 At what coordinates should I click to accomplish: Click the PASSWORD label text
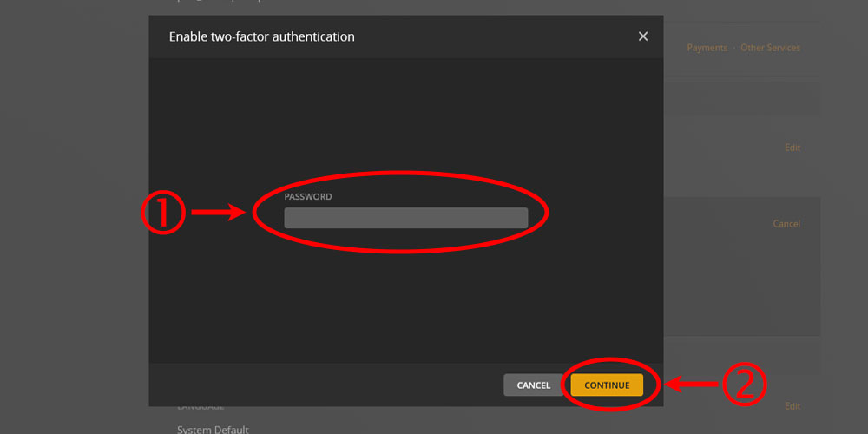[x=308, y=196]
